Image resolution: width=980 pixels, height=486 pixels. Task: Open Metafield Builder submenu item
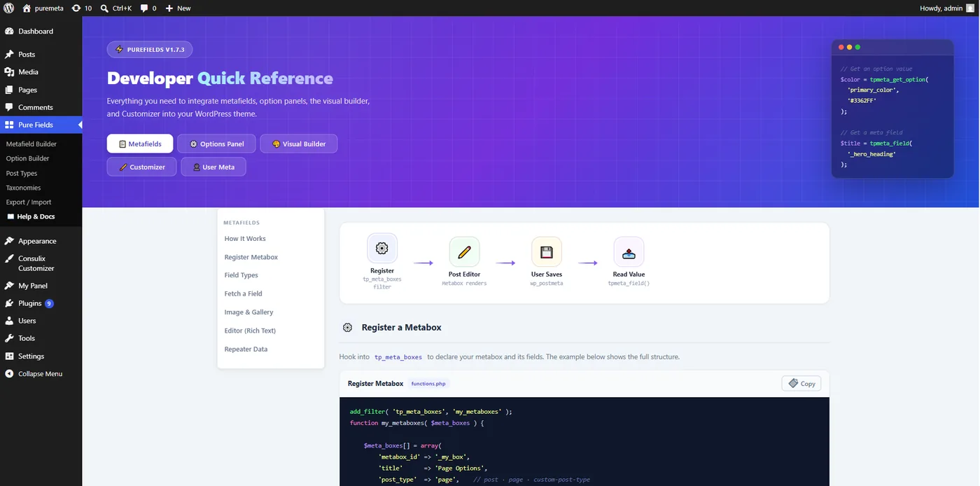click(x=31, y=144)
